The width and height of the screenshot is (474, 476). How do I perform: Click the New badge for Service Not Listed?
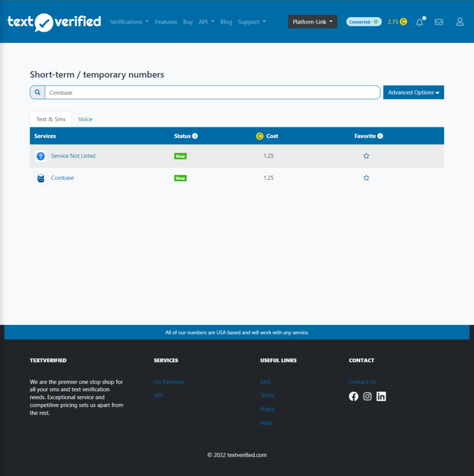(x=180, y=156)
